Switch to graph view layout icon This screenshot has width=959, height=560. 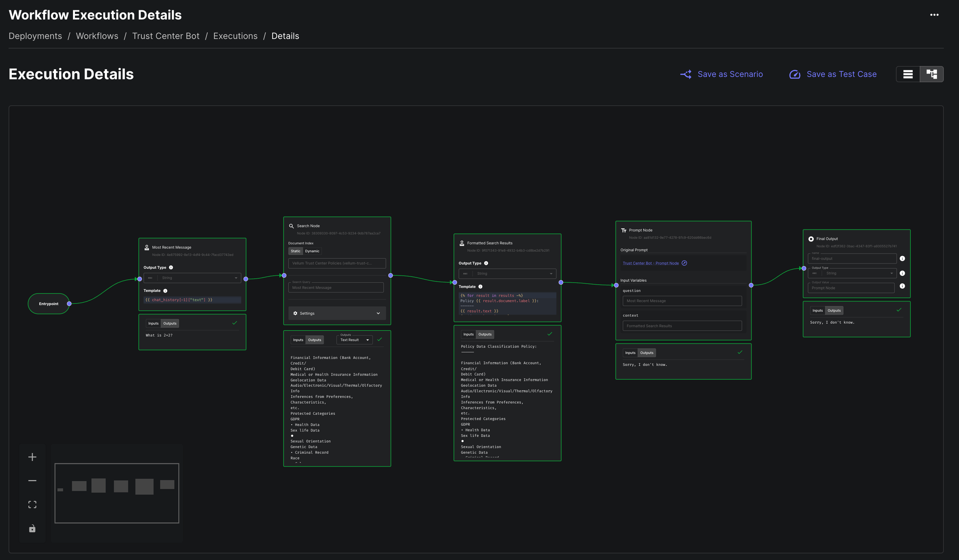pos(932,74)
